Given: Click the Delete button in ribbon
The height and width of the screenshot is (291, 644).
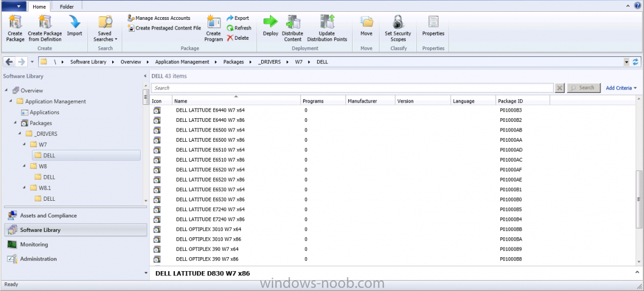Looking at the screenshot, I should pyautogui.click(x=238, y=38).
